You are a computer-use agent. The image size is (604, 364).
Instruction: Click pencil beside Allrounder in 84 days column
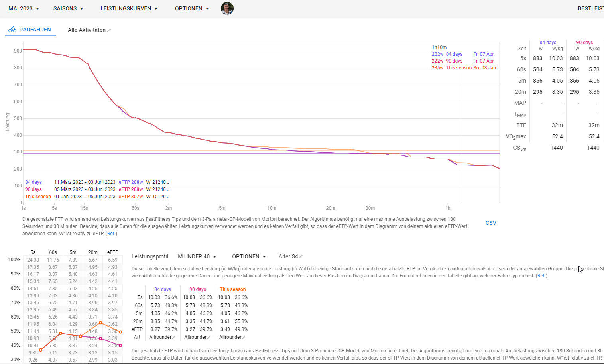(x=174, y=338)
